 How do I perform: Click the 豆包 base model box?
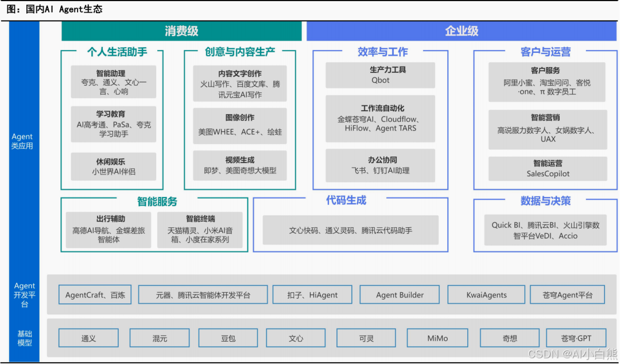228,338
